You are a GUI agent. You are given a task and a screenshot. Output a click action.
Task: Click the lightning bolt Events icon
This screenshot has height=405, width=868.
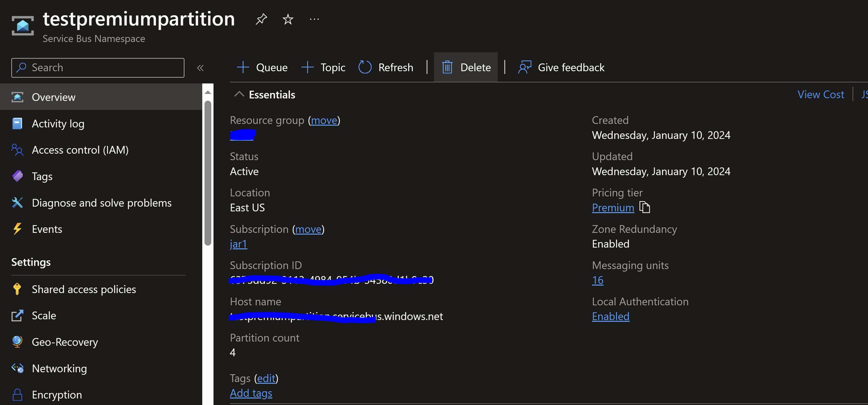[x=17, y=229]
